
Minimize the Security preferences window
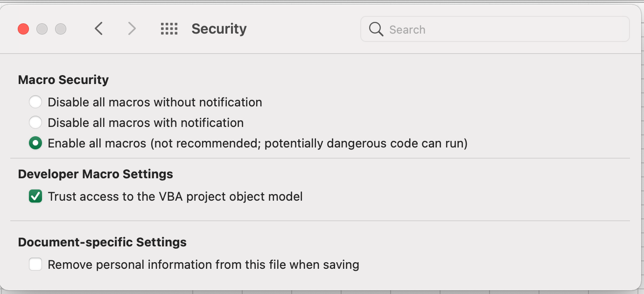tap(42, 29)
